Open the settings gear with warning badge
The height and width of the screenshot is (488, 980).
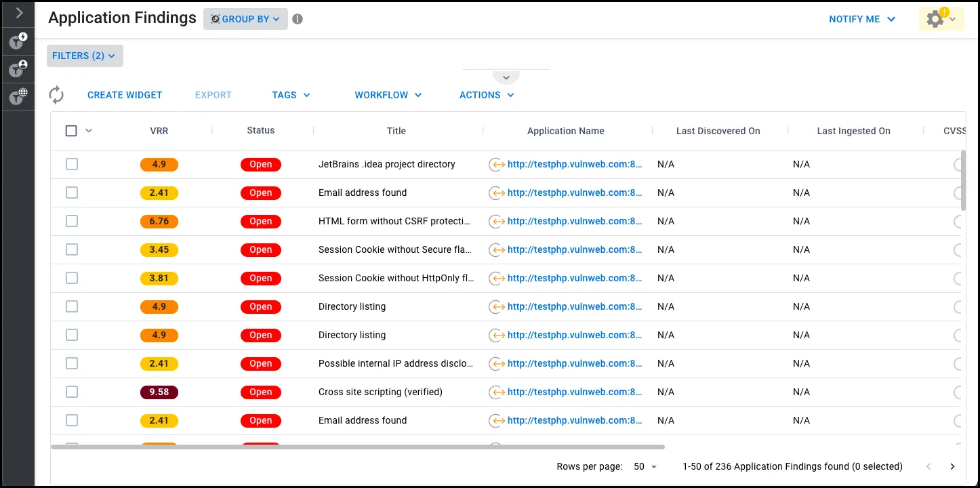941,19
